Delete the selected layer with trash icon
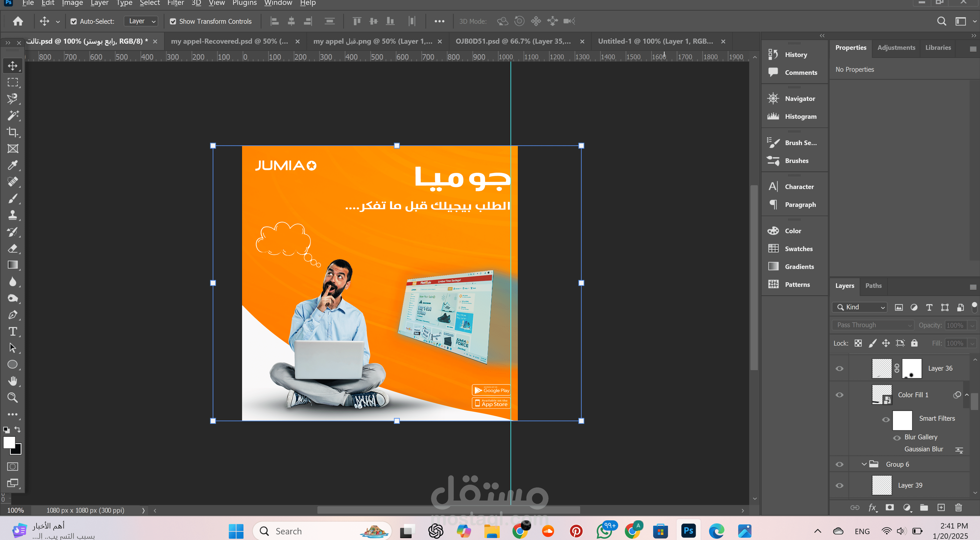The width and height of the screenshot is (980, 540). 958,507
